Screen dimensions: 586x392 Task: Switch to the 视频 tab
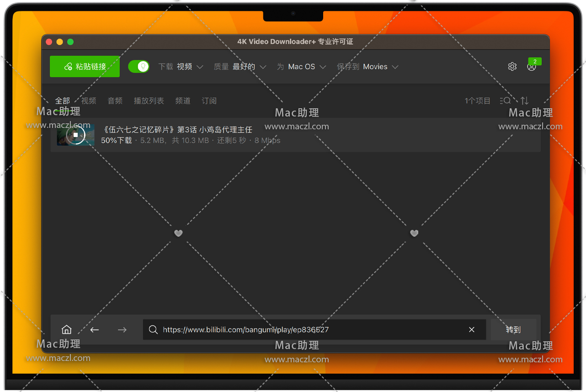tap(89, 101)
